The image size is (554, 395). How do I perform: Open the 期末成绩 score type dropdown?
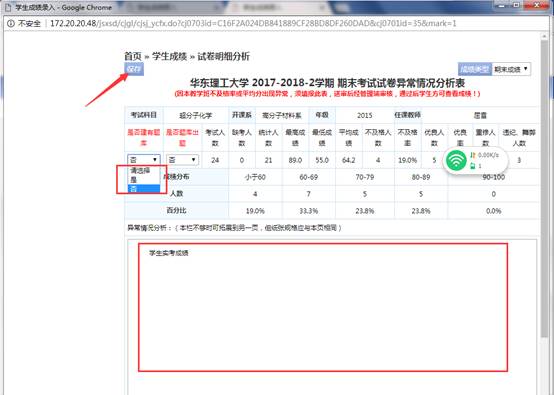(511, 69)
